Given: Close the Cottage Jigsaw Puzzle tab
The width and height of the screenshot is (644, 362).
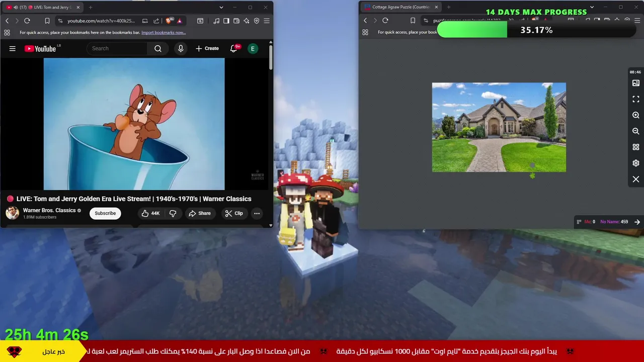Looking at the screenshot, I should coord(436,7).
